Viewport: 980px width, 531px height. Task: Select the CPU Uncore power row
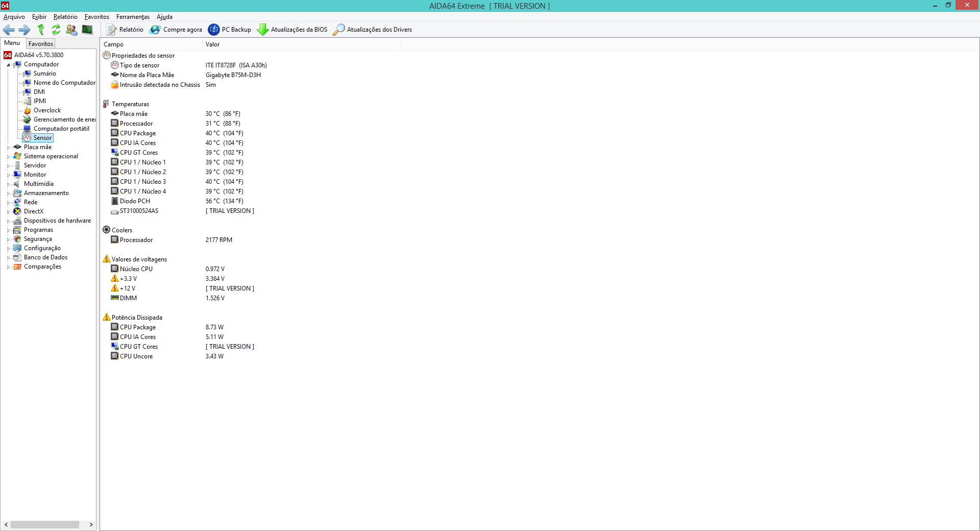pyautogui.click(x=167, y=356)
